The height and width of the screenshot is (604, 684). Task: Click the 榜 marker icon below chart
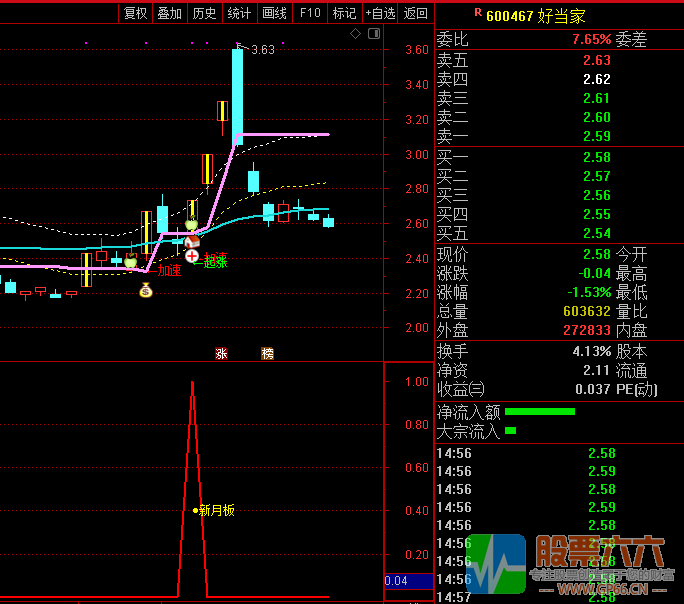click(x=267, y=353)
